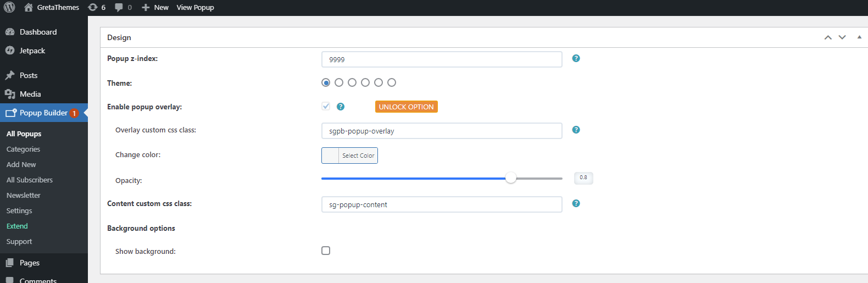Click help icon beside Popup z-index
Viewport: 868px width, 283px height.
click(x=576, y=58)
